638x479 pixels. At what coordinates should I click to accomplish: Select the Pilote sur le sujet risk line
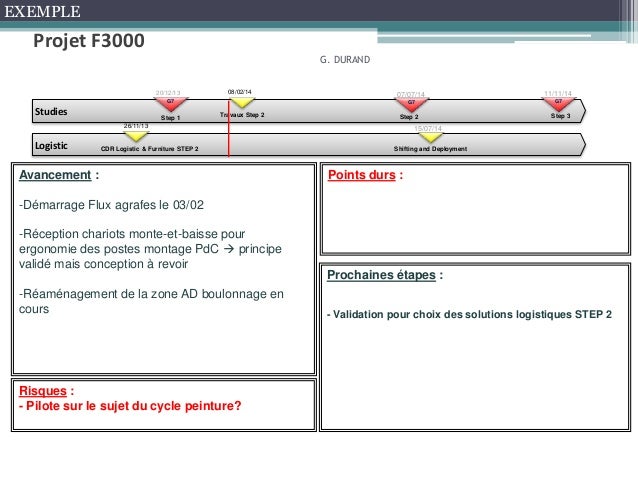click(x=130, y=406)
